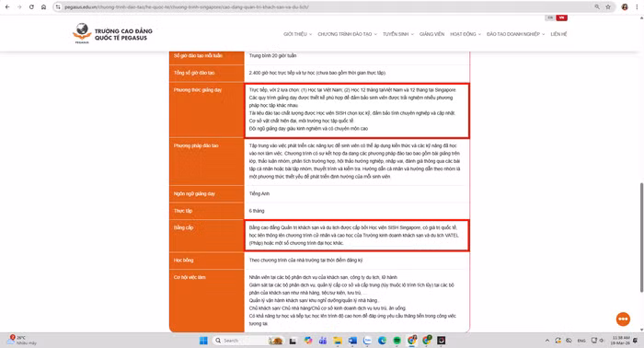Open Zoom app on the taskbar
The image size is (644, 348).
[367, 341]
